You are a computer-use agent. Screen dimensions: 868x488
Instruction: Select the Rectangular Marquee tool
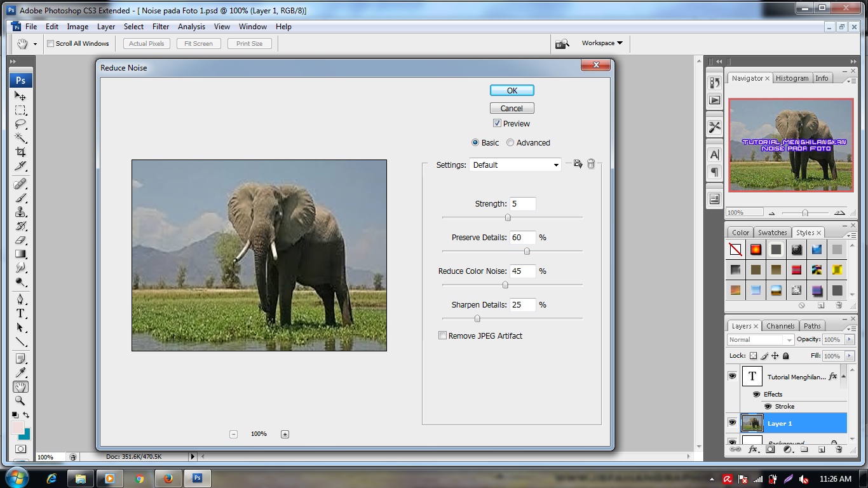pyautogui.click(x=20, y=110)
